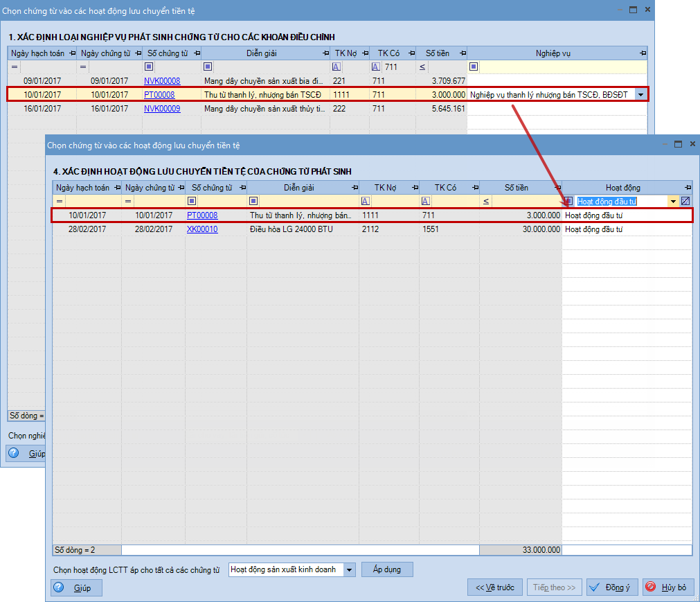Clear filter icon next to Hoạt động filter
700x602 pixels.
click(685, 202)
